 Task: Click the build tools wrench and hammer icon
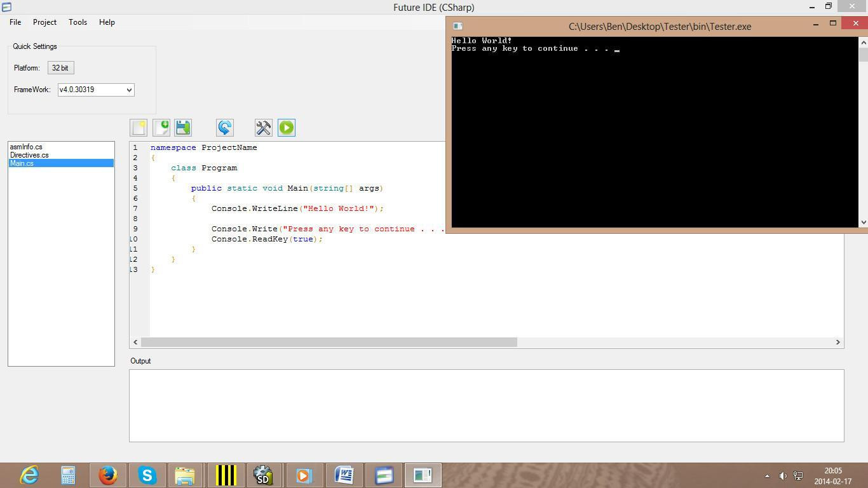tap(264, 128)
